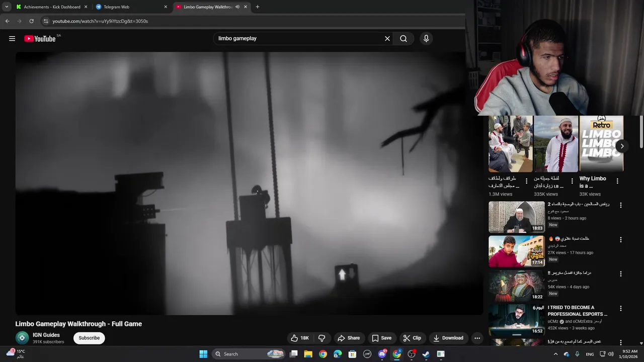644x362 pixels.
Task: Open Task View on taskbar
Action: click(294, 354)
